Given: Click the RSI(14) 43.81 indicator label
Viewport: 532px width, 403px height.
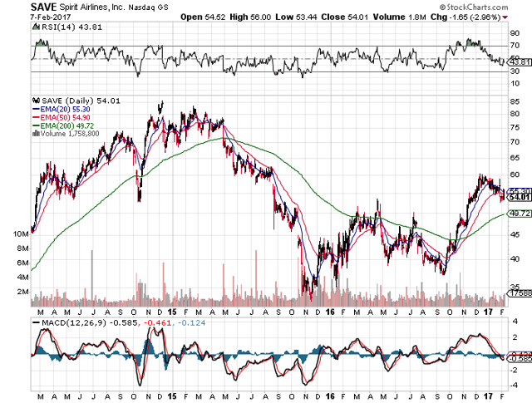Looking at the screenshot, I should tap(71, 27).
